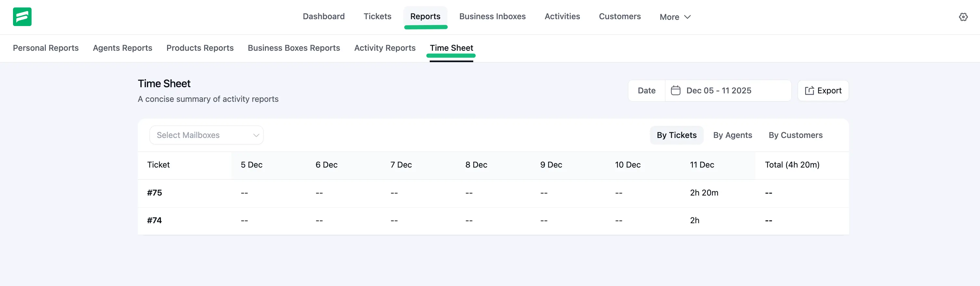Switch to By Customers view
980x286 pixels.
[795, 135]
